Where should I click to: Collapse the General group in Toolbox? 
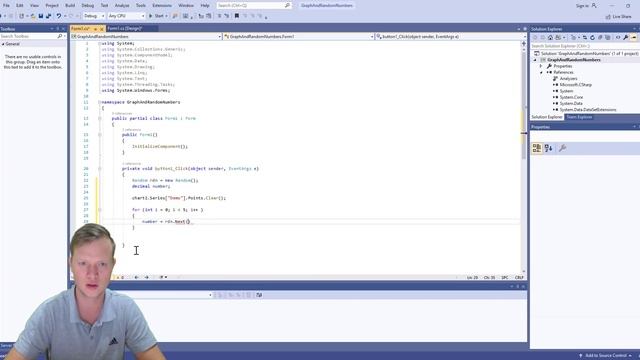pyautogui.click(x=3, y=44)
